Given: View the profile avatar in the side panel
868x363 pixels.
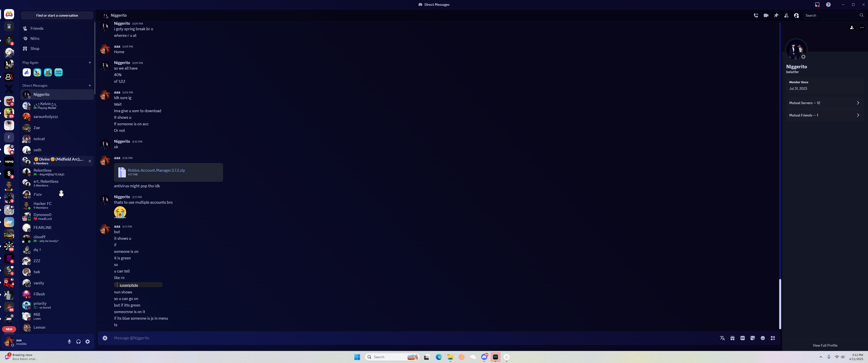Looking at the screenshot, I should 796,50.
